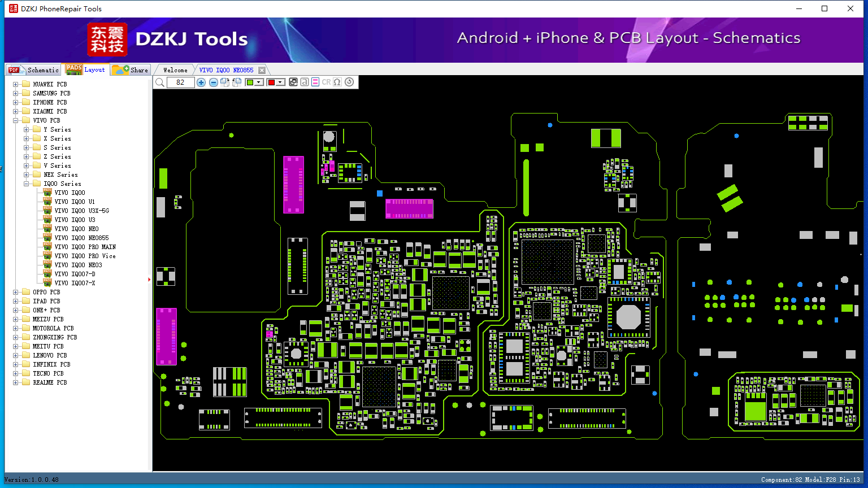Click the DZKJ logo in the banner
868x488 pixels.
(107, 40)
